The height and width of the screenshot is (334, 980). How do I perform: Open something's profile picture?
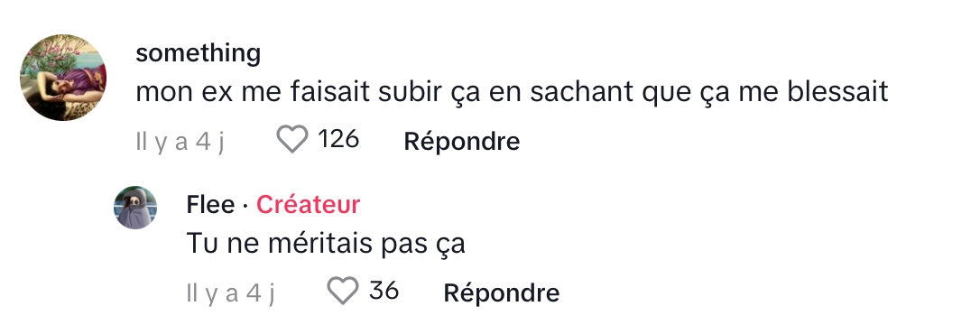(63, 78)
